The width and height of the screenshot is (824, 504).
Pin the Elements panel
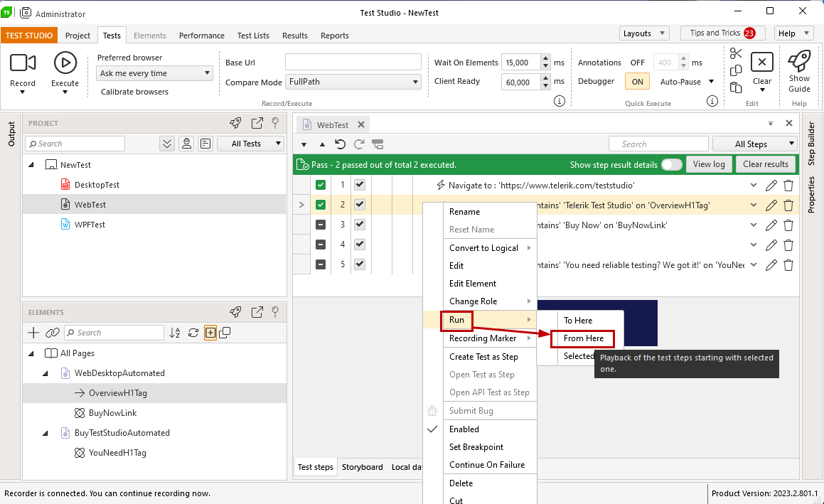coord(275,312)
